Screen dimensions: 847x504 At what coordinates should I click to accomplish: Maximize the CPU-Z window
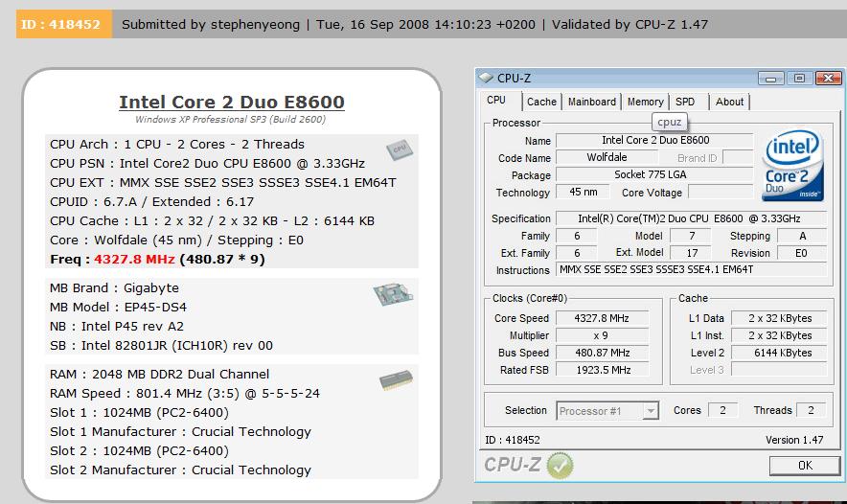[x=799, y=79]
